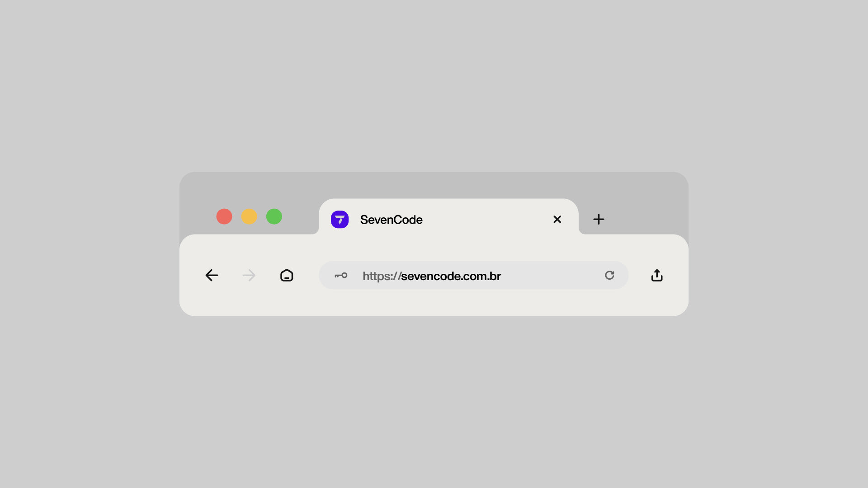Image resolution: width=868 pixels, height=488 pixels.
Task: Click the purple SevenCode favicon
Action: click(340, 220)
